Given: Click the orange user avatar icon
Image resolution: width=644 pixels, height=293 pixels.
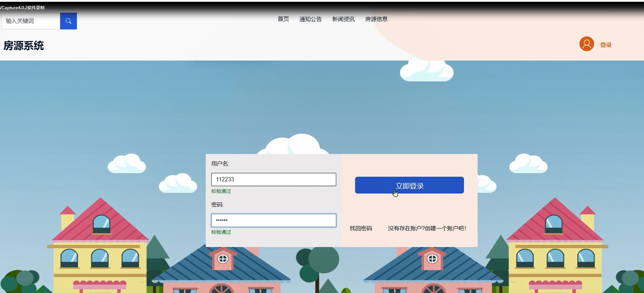Looking at the screenshot, I should 586,44.
